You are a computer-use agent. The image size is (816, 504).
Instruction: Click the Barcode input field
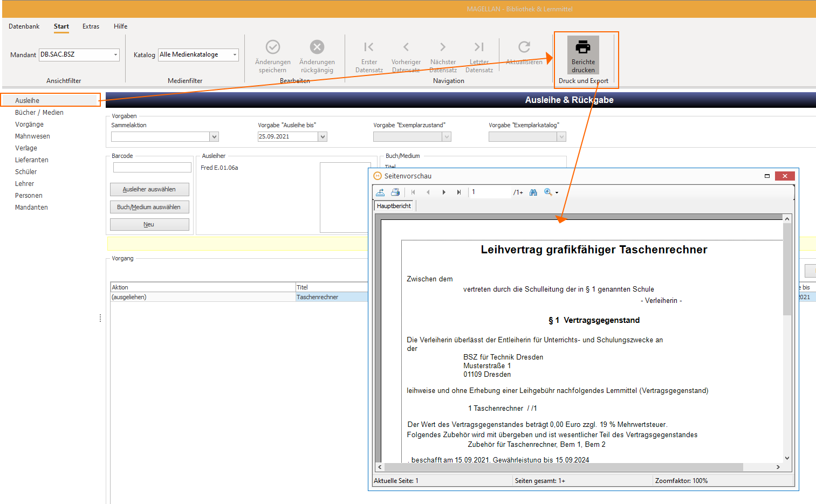[x=152, y=168]
